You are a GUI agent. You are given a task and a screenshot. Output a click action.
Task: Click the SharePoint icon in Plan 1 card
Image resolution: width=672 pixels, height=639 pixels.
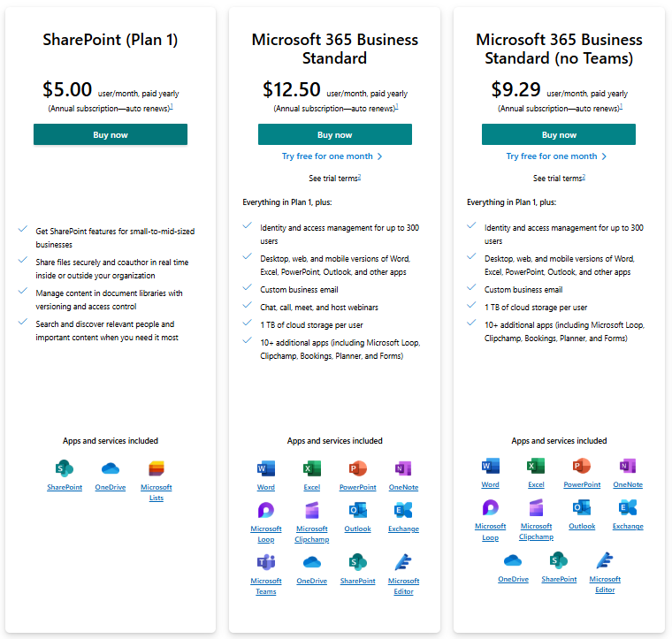[x=65, y=468]
